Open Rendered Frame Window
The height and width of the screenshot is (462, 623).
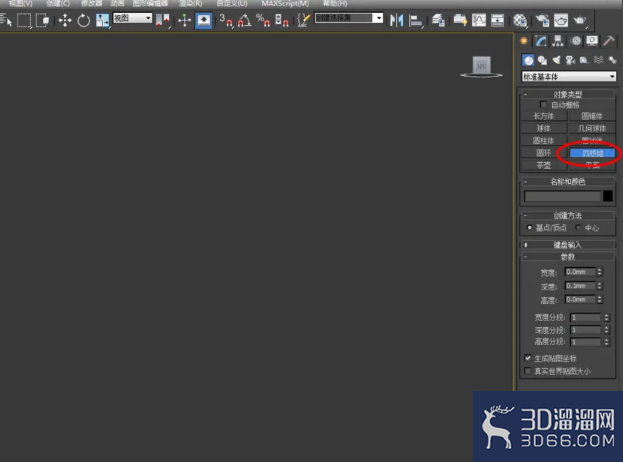pos(561,20)
